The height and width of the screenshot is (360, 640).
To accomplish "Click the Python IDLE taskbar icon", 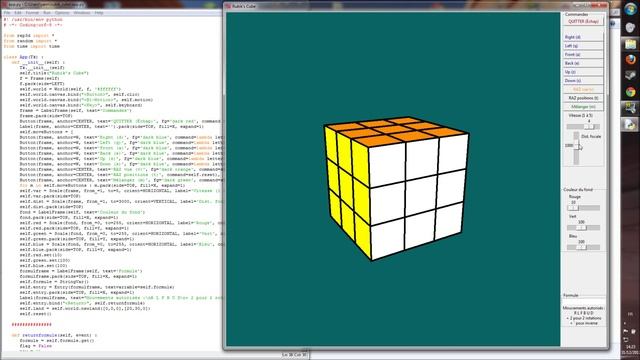I will click(x=630, y=124).
